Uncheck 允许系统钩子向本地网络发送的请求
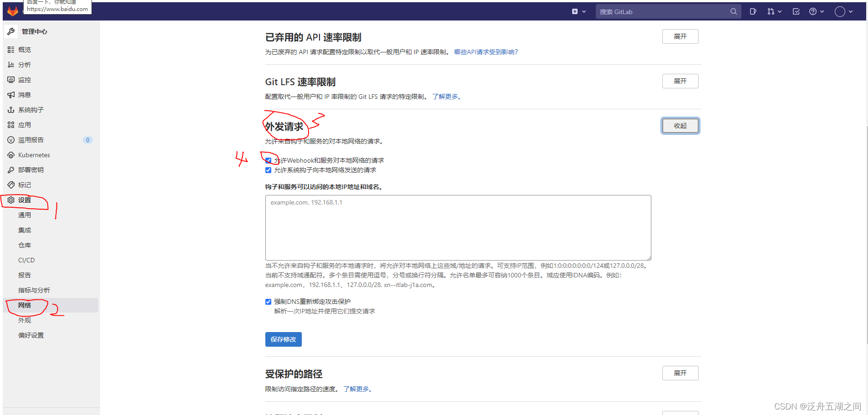This screenshot has width=868, height=415. (268, 170)
